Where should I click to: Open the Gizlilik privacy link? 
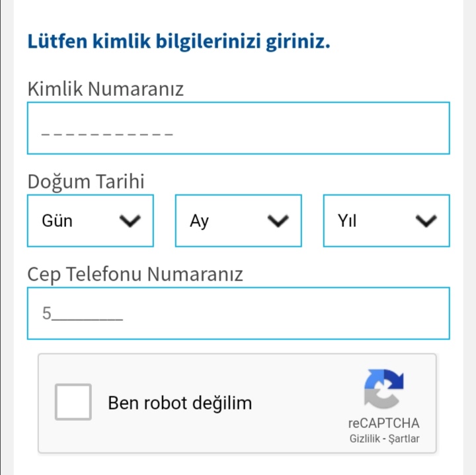[x=364, y=439]
